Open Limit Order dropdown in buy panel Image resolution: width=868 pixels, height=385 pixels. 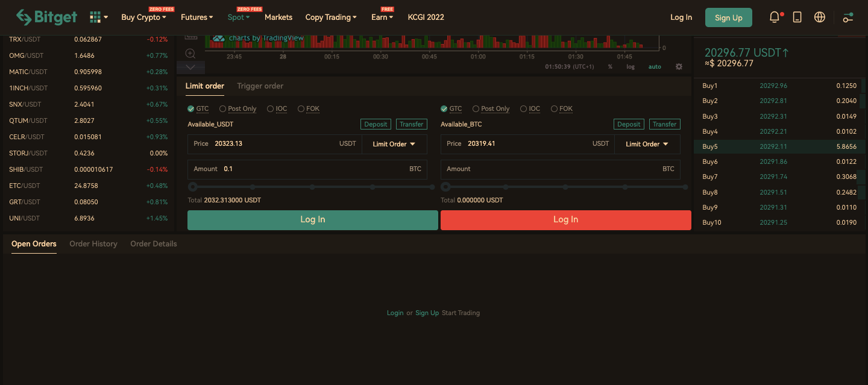[394, 144]
